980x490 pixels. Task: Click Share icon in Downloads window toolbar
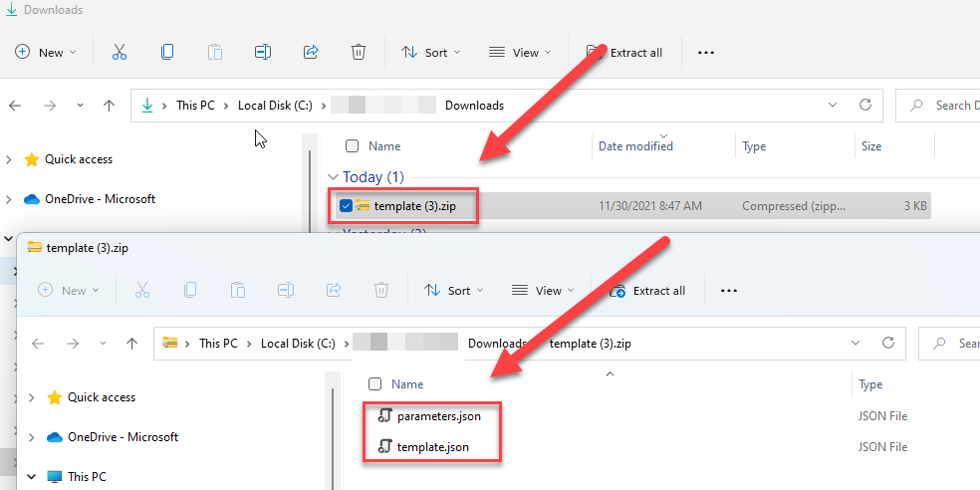311,53
